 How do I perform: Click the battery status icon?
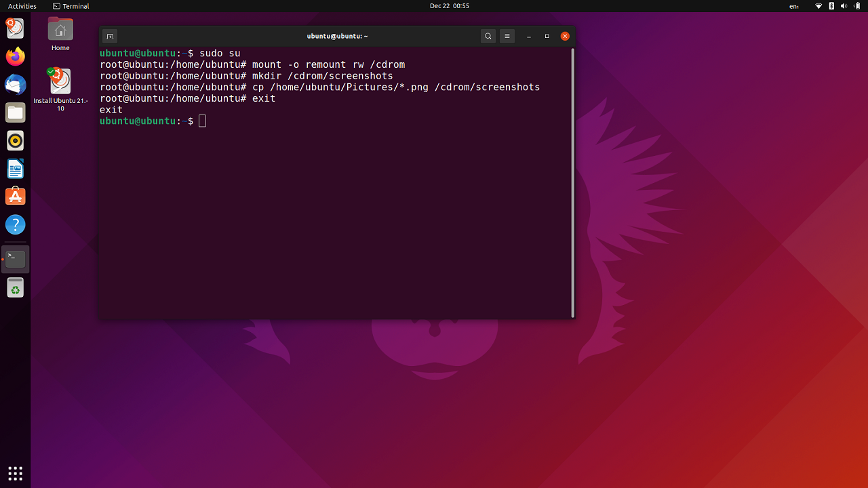856,6
